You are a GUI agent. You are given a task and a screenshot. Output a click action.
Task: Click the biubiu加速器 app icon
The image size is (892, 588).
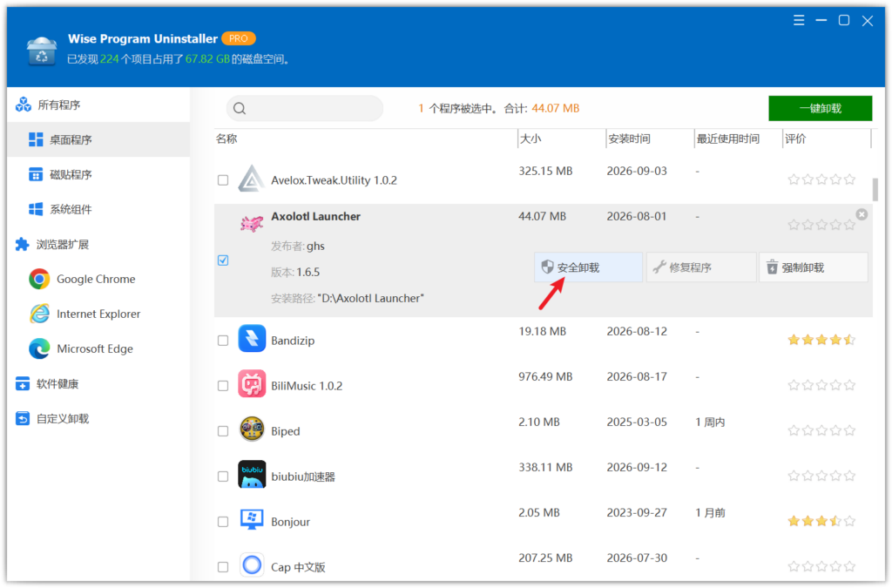pos(252,475)
